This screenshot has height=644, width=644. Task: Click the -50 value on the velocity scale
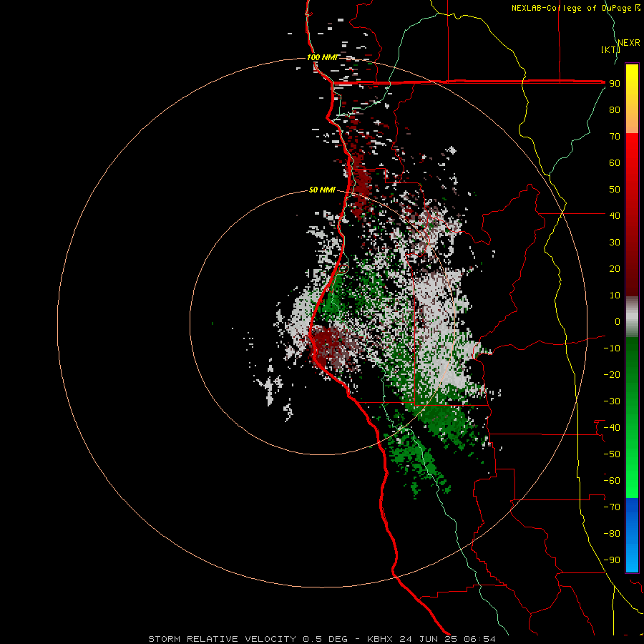[x=612, y=454]
